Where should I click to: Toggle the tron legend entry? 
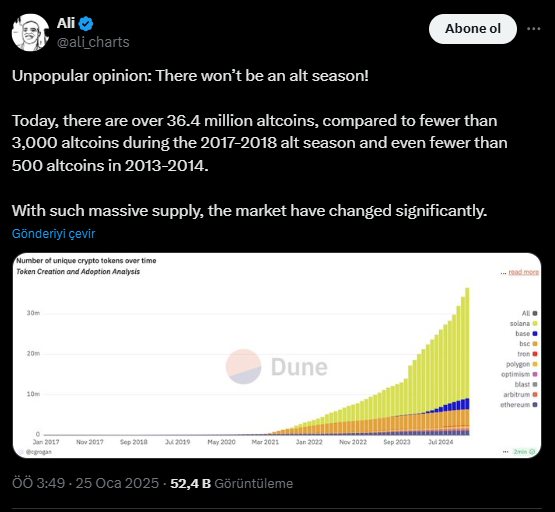[x=527, y=354]
